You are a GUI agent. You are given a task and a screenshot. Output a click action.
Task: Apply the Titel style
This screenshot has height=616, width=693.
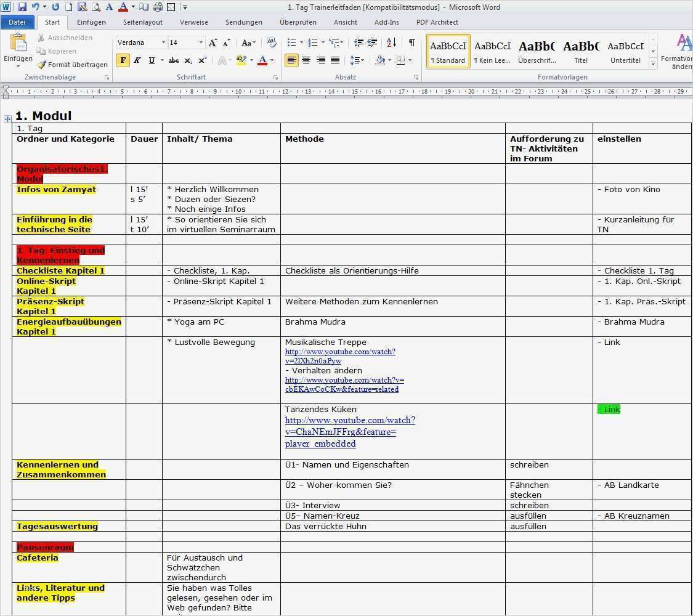(581, 51)
